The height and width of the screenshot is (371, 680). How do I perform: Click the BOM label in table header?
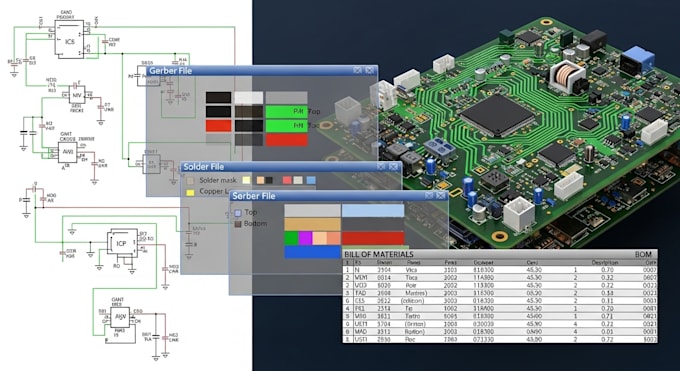643,254
